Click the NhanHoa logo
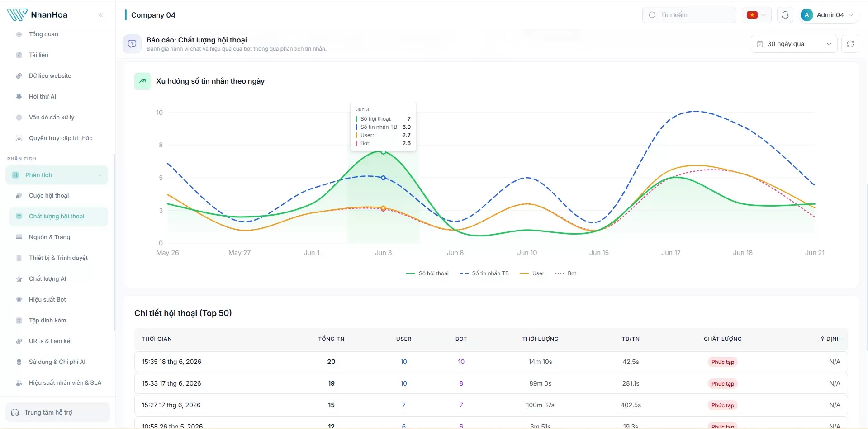Viewport: 868px width, 429px height. pyautogui.click(x=38, y=15)
